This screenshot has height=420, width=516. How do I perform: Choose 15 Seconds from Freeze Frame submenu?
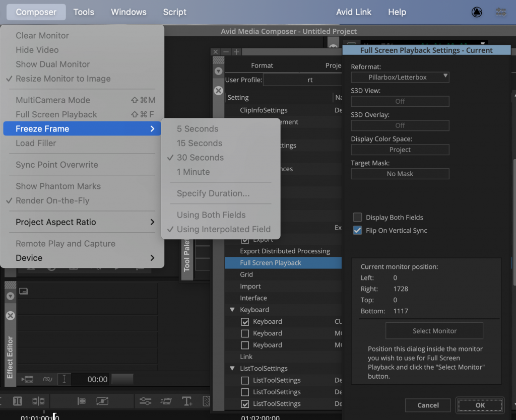coord(199,143)
